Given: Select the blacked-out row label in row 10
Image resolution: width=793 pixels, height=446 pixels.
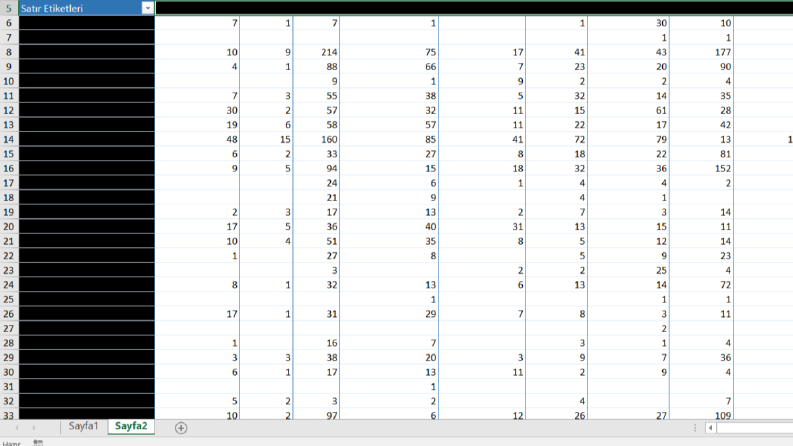Looking at the screenshot, I should (86, 81).
